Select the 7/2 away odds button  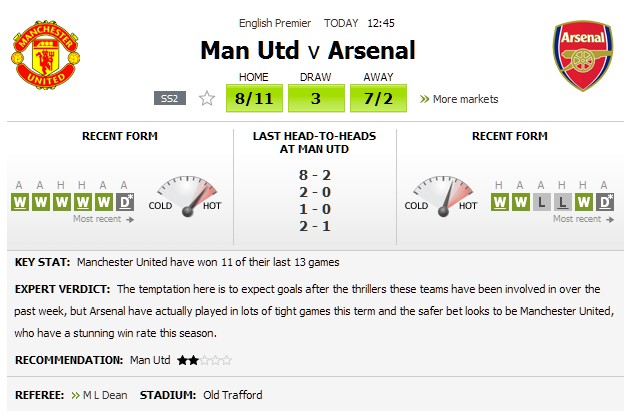pos(378,98)
